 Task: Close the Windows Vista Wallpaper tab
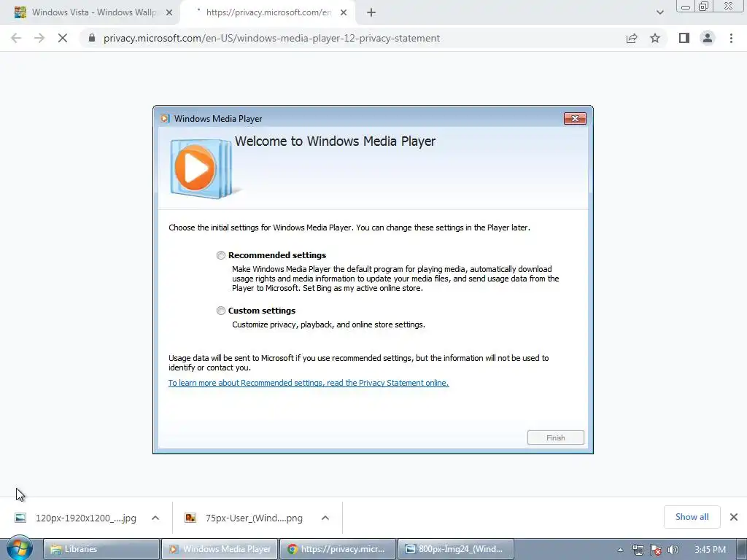point(169,13)
